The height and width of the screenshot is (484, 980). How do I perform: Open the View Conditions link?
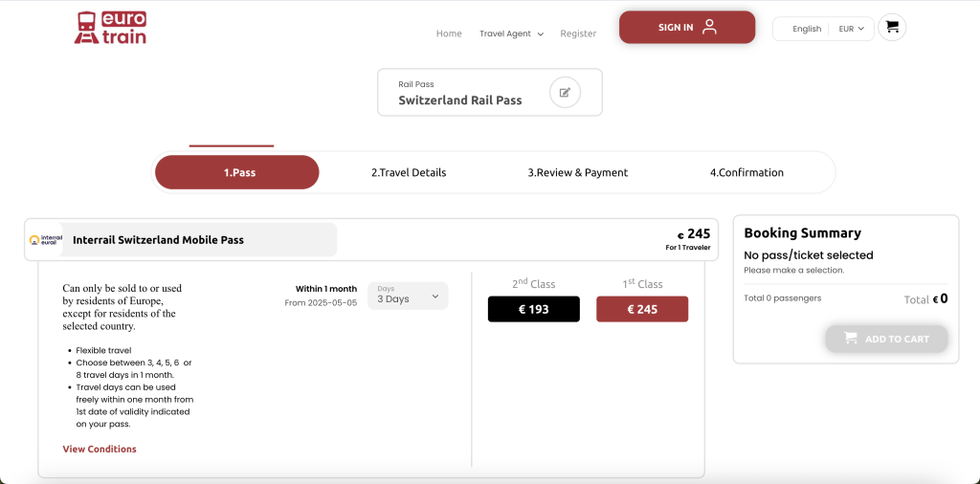100,450
